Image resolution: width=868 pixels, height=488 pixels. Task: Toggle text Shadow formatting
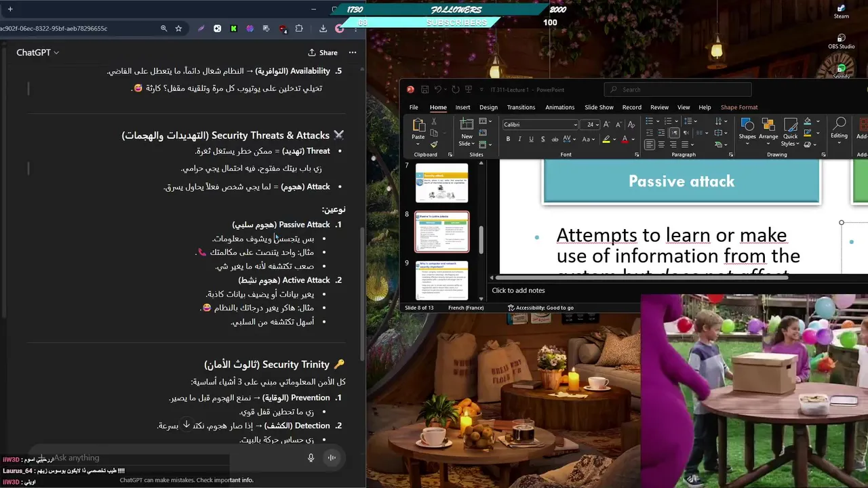(542, 140)
